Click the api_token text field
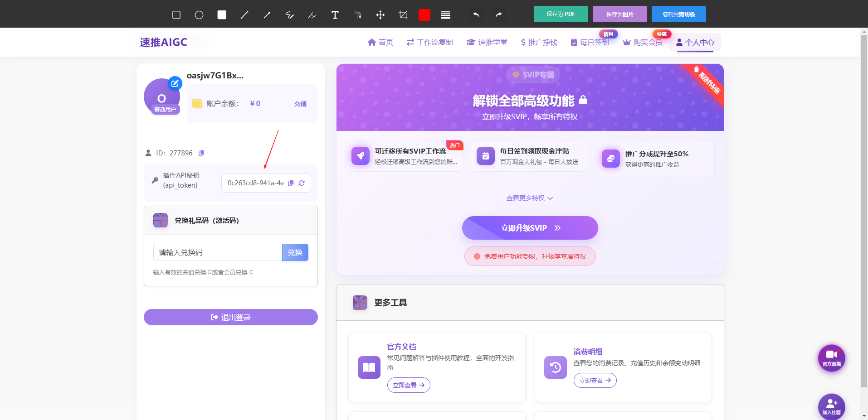Viewport: 868px width, 420px height. (x=255, y=183)
